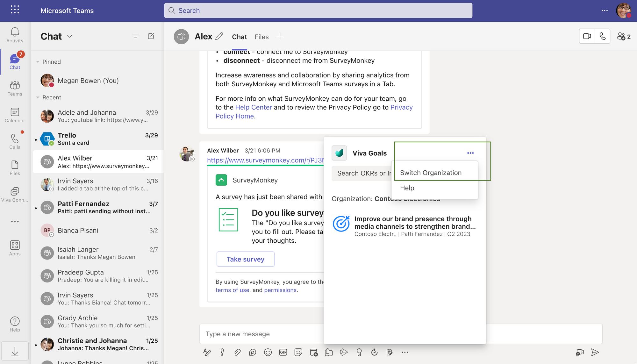The width and height of the screenshot is (637, 364).
Task: Toggle filter chats icon
Action: coord(136,36)
